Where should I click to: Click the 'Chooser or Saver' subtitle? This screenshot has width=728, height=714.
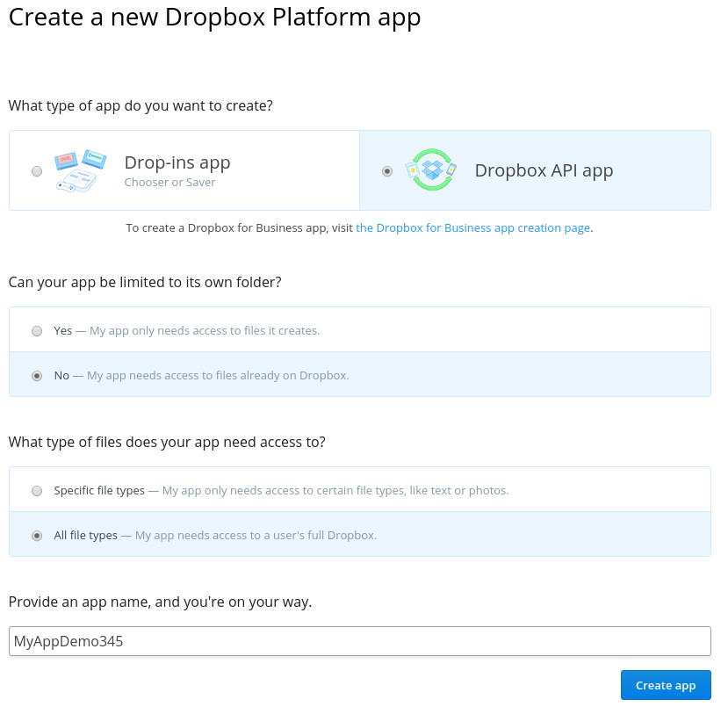(x=170, y=183)
